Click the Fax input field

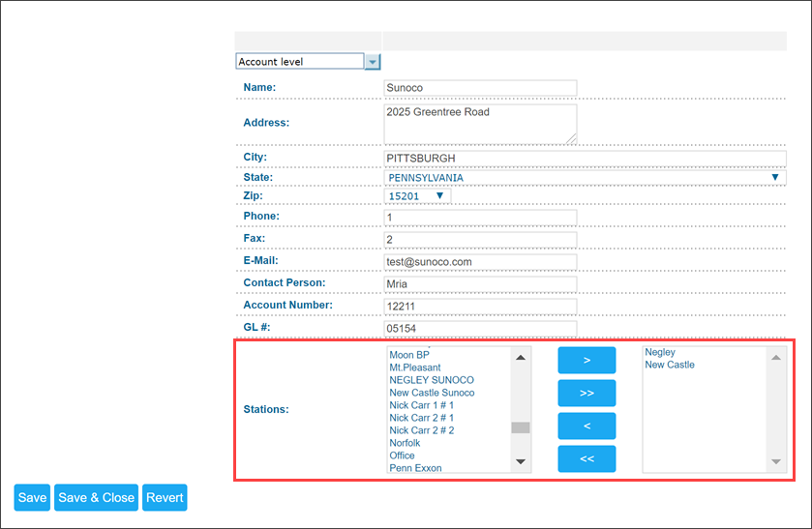point(480,240)
